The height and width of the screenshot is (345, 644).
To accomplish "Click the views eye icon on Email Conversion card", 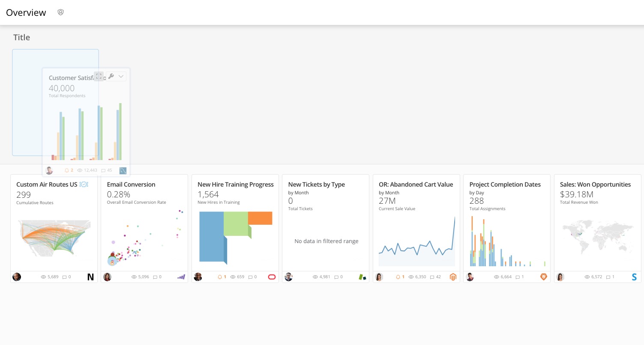I will (134, 277).
